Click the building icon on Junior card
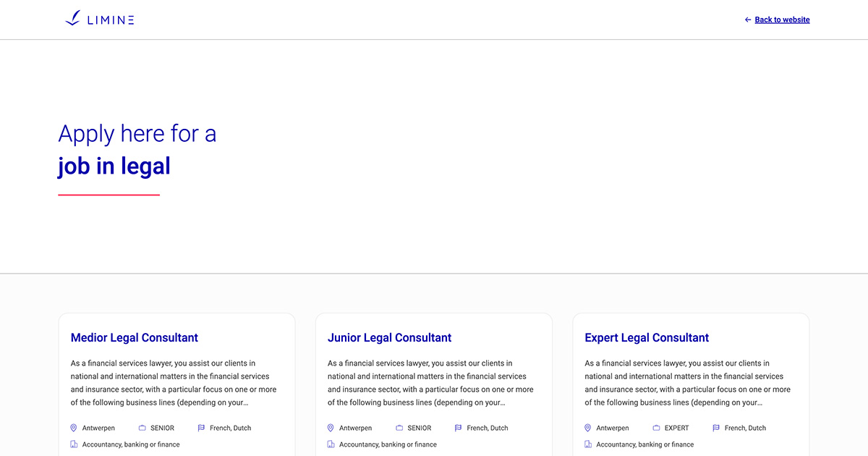868x456 pixels. point(331,444)
